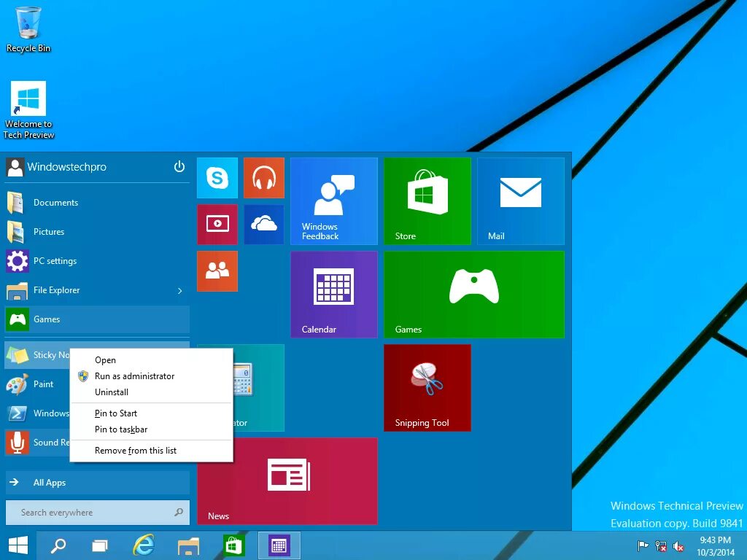
Task: Open Action Center flag icon
Action: pos(643,545)
